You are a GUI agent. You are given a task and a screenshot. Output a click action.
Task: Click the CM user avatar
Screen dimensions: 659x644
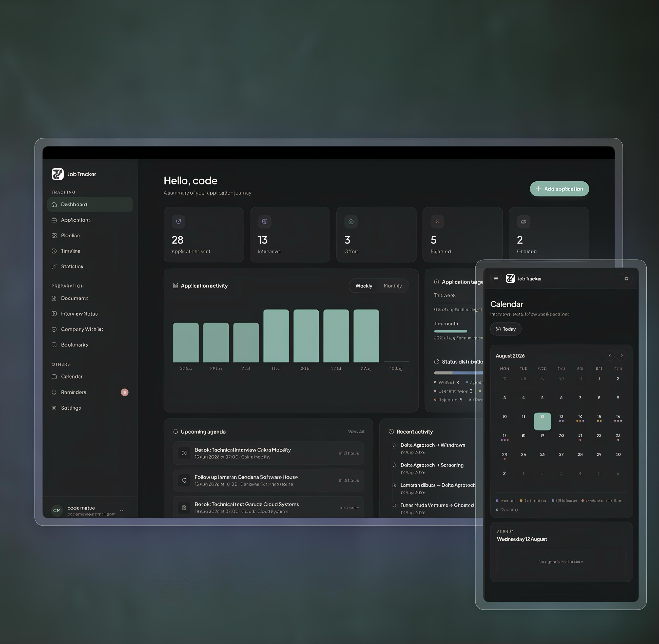pyautogui.click(x=57, y=510)
